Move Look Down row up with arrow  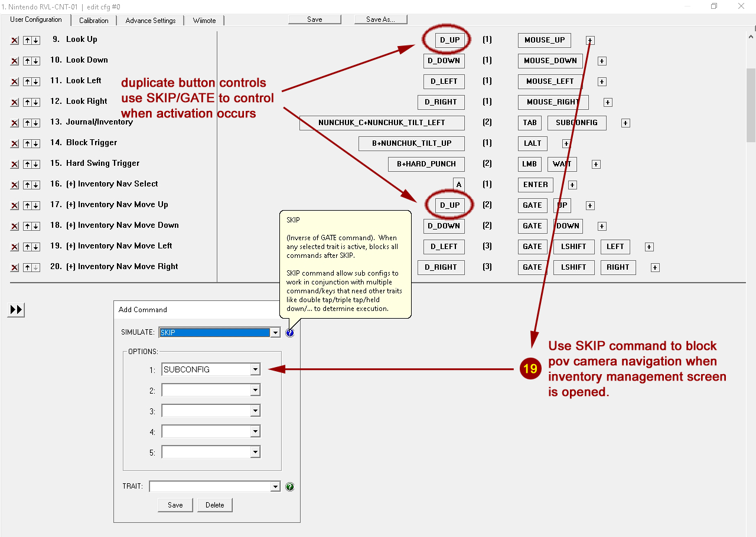(27, 61)
